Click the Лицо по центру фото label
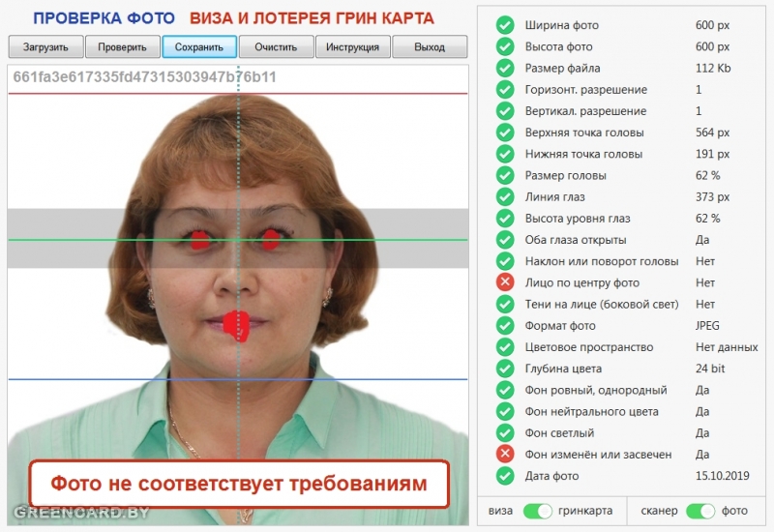 point(582,282)
